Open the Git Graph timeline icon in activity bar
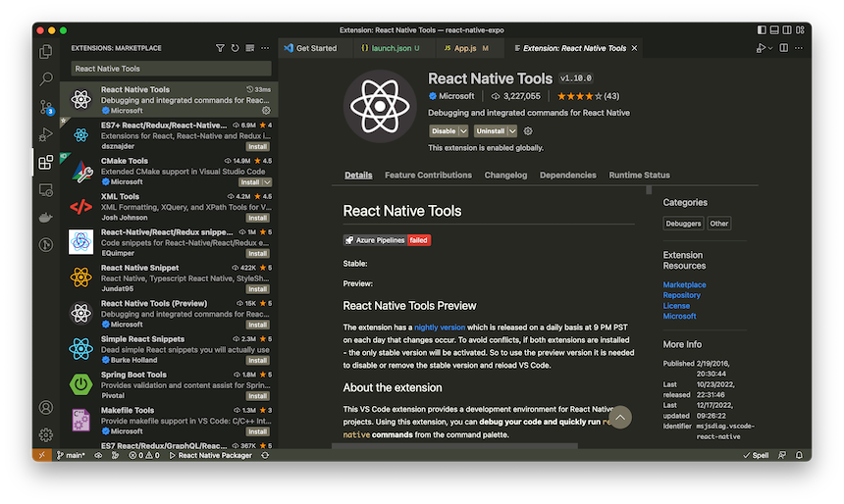Image resolution: width=844 pixels, height=504 pixels. coord(46,245)
